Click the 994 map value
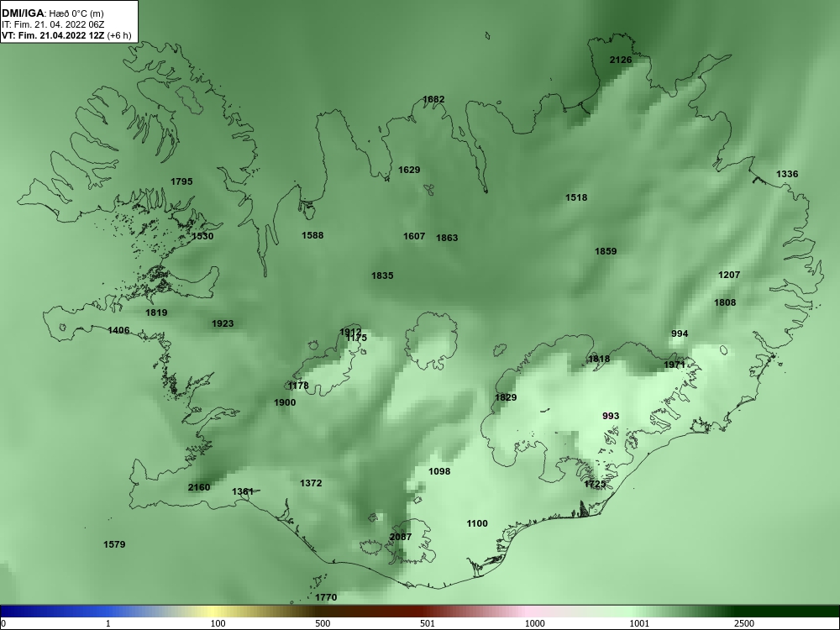840x630 pixels. point(680,333)
